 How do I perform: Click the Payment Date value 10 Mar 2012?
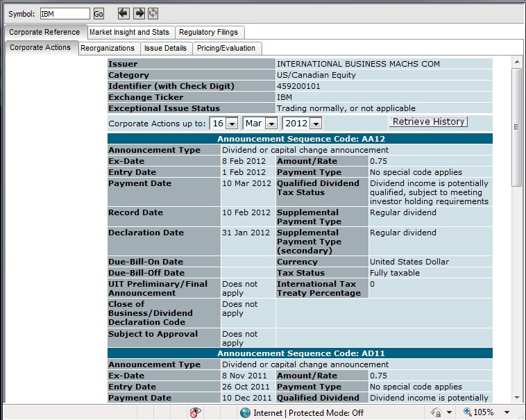click(x=246, y=183)
